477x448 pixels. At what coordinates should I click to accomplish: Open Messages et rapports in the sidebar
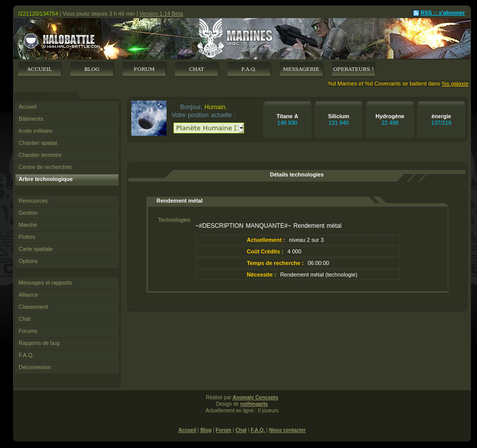67,283
